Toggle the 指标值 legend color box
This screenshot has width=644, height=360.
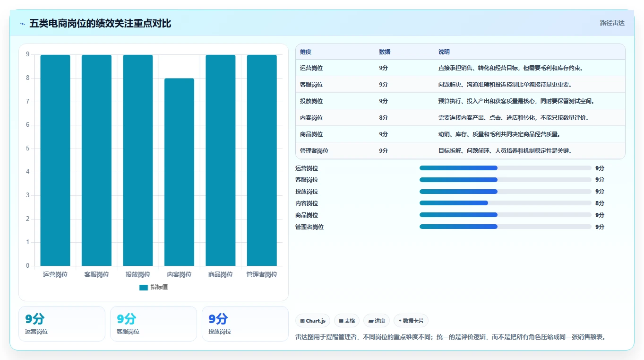click(x=144, y=287)
